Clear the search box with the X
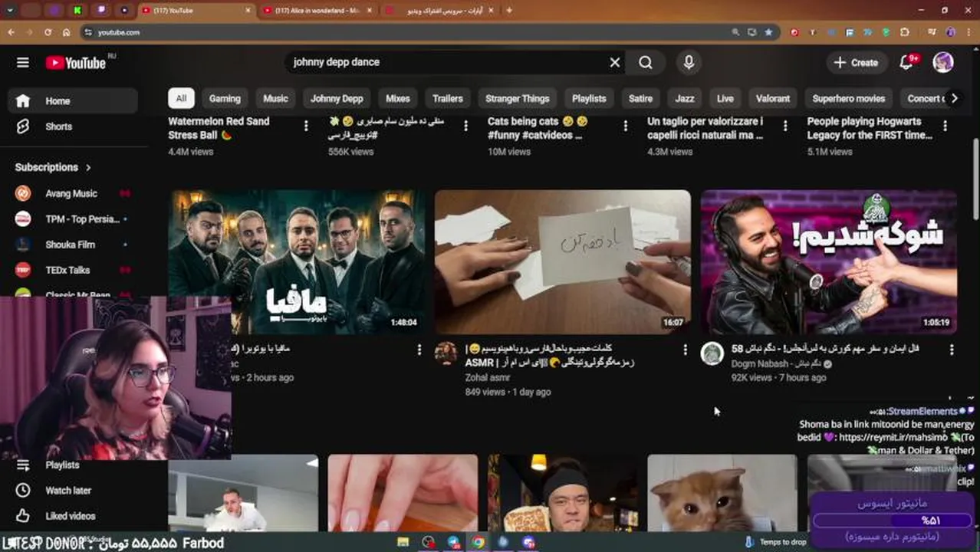The image size is (980, 552). [615, 62]
